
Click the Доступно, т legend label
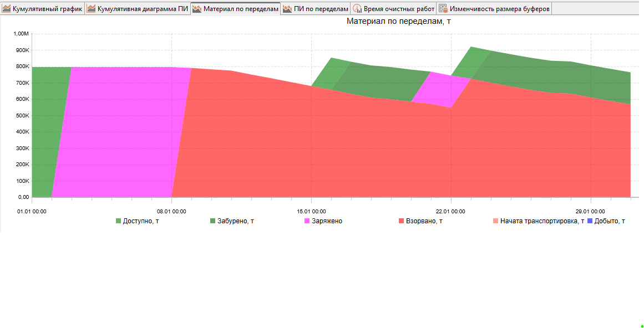click(x=141, y=221)
